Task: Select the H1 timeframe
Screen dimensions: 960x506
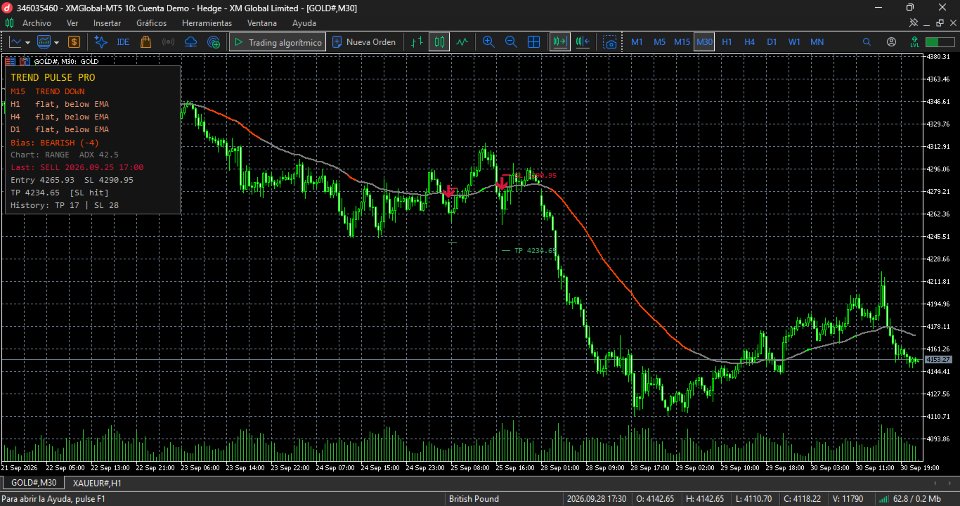Action: coord(727,42)
